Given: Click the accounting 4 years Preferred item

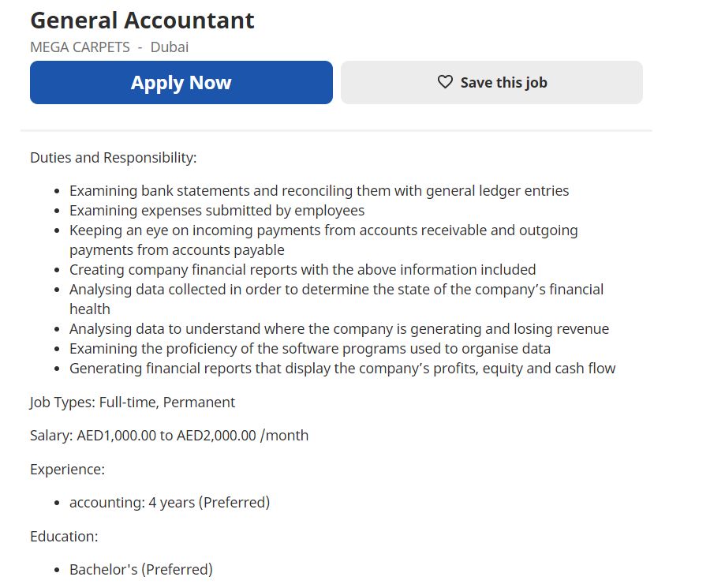Looking at the screenshot, I should tap(170, 502).
